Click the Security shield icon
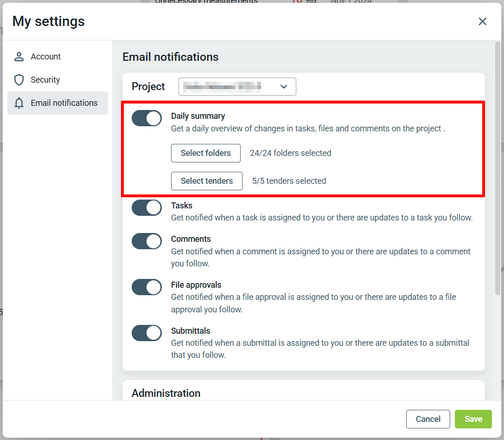This screenshot has height=440, width=504. tap(19, 80)
